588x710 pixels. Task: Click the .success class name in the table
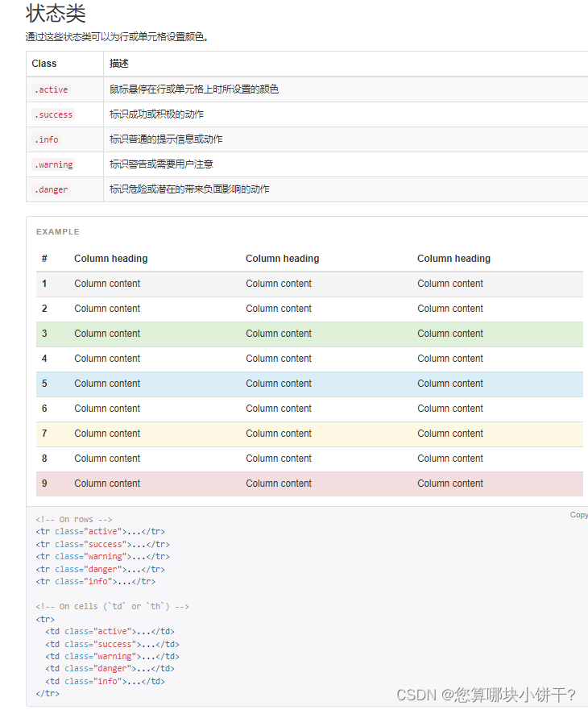point(52,114)
